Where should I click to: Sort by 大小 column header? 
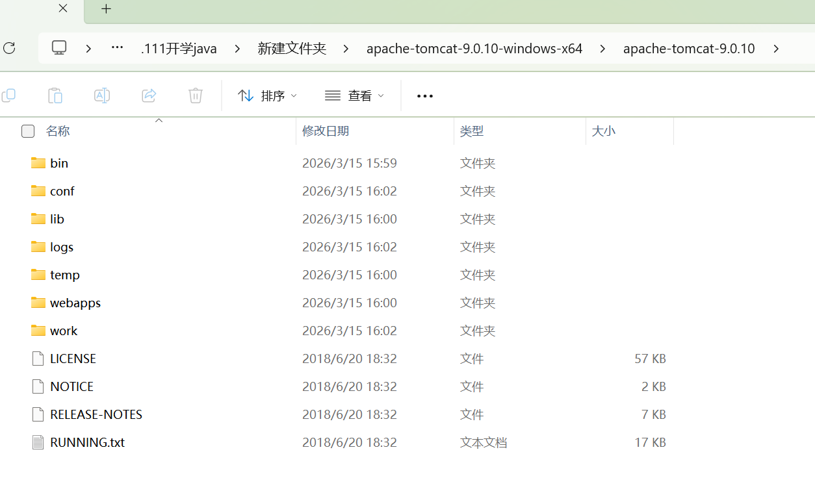pyautogui.click(x=603, y=131)
